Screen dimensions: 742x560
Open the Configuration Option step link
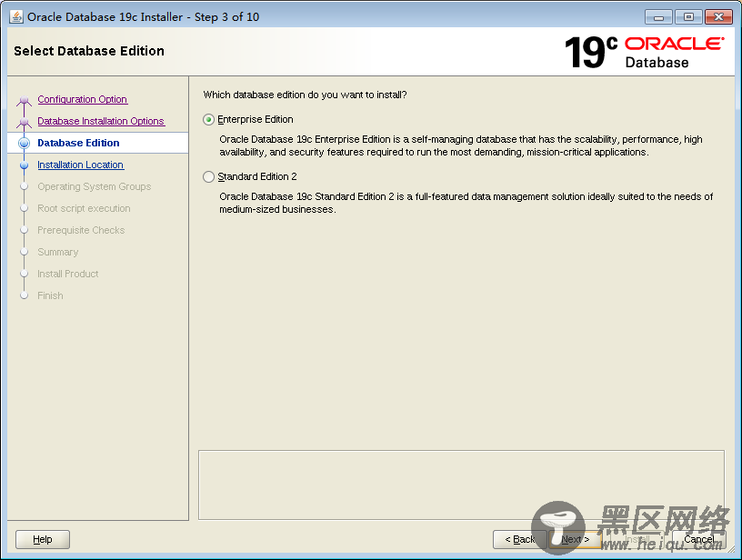point(83,99)
